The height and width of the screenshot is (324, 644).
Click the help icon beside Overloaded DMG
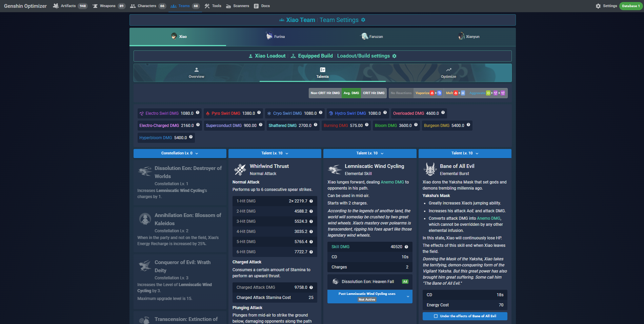pyautogui.click(x=443, y=113)
